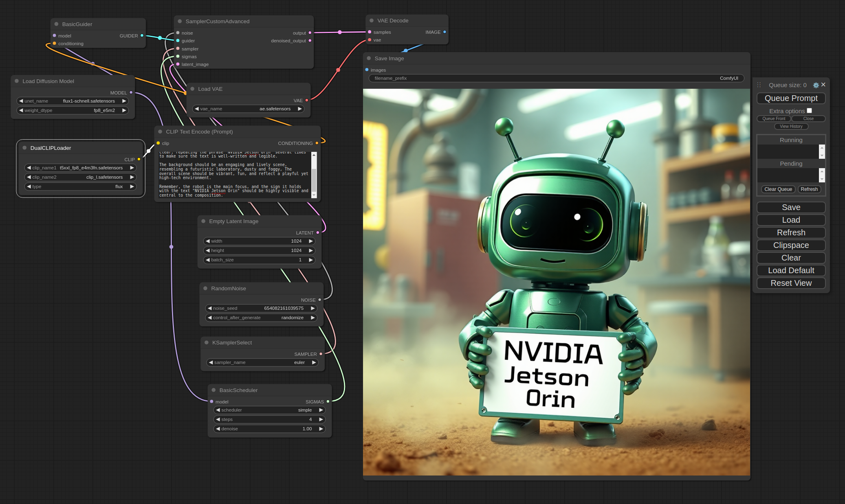Open the control_after_generate dropdown
Screen dimensions: 845x504
point(261,318)
